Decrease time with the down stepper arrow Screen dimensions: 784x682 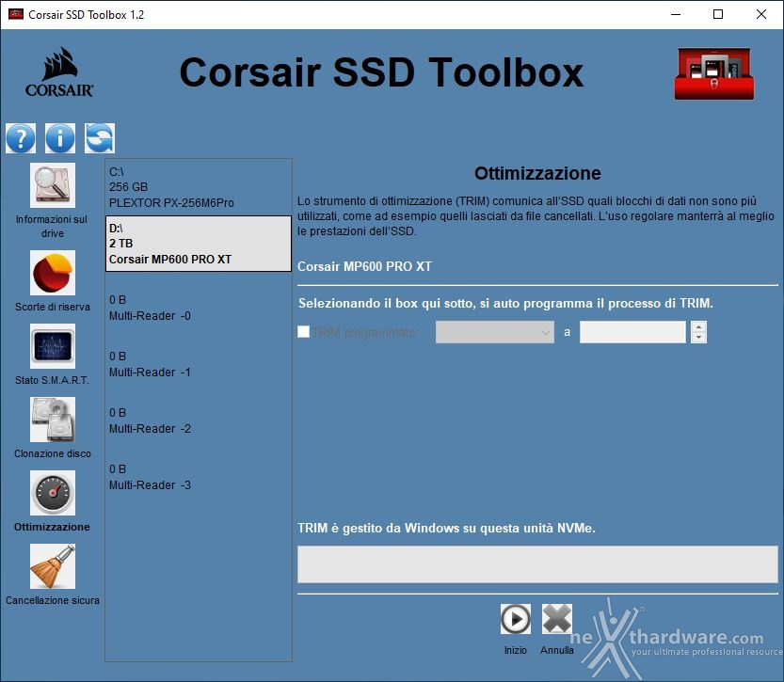tap(698, 338)
